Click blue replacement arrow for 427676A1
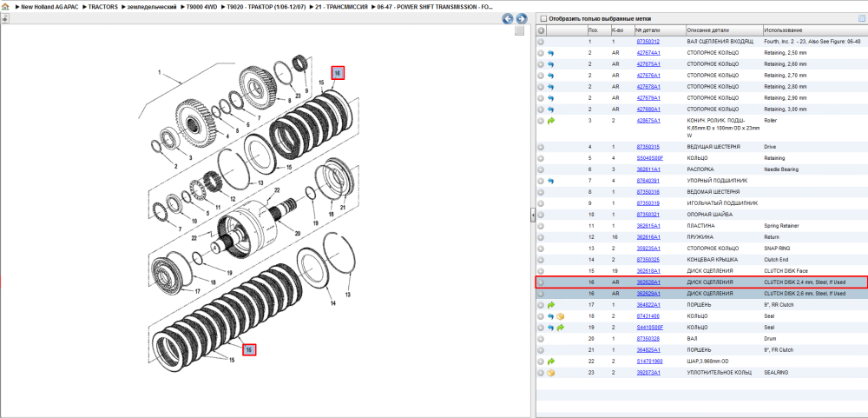Screen dimensions: 868x418 [551, 76]
